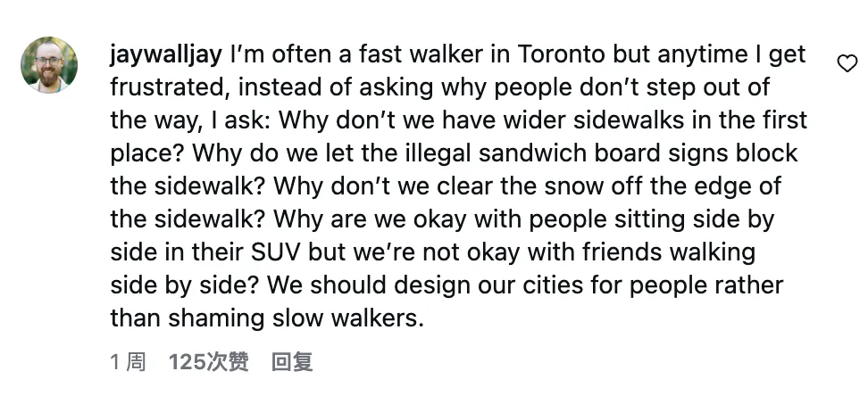Image resolution: width=868 pixels, height=396 pixels.
Task: Open jaywalljay's profile picture
Action: click(49, 64)
